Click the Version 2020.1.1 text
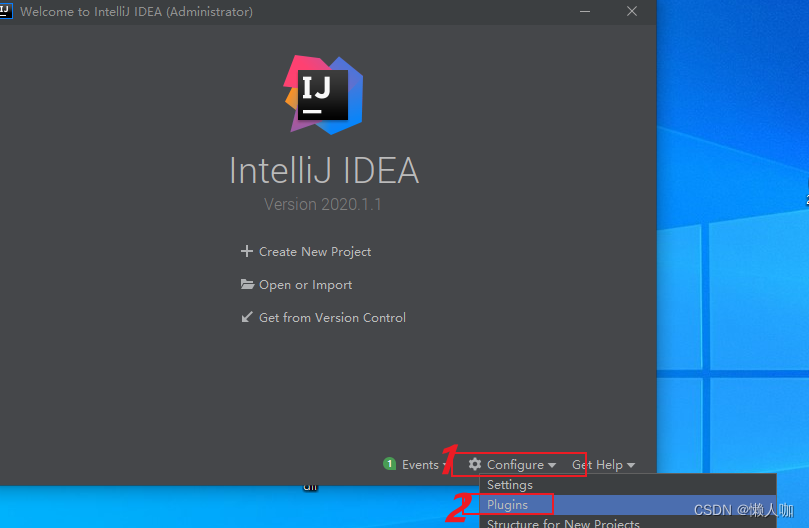Screen dimensions: 809x528 pyautogui.click(x=322, y=204)
